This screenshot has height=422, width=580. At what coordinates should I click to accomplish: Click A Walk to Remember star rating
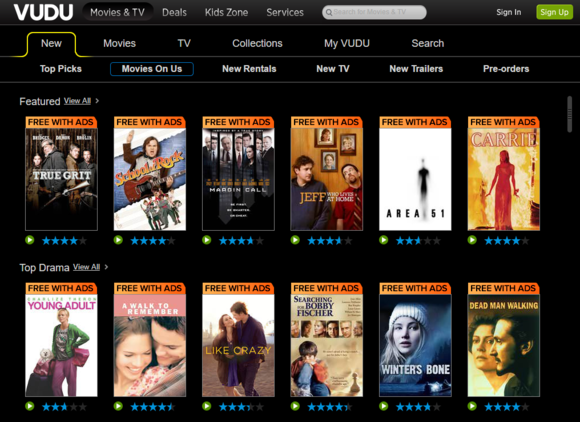click(153, 407)
